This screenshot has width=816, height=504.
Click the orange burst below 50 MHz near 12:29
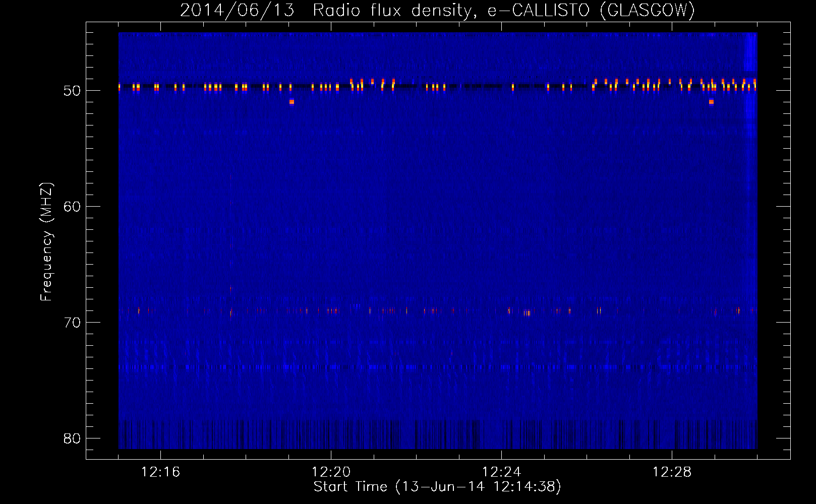click(x=711, y=102)
